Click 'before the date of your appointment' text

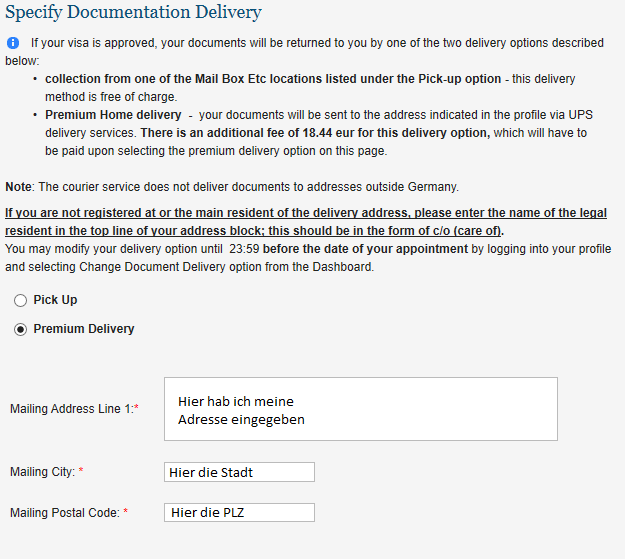(x=366, y=249)
